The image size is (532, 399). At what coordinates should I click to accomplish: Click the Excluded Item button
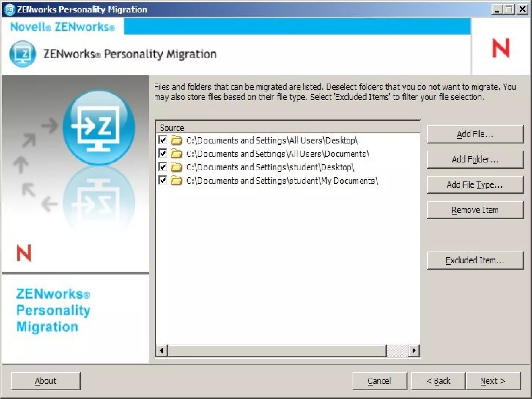pos(475,260)
